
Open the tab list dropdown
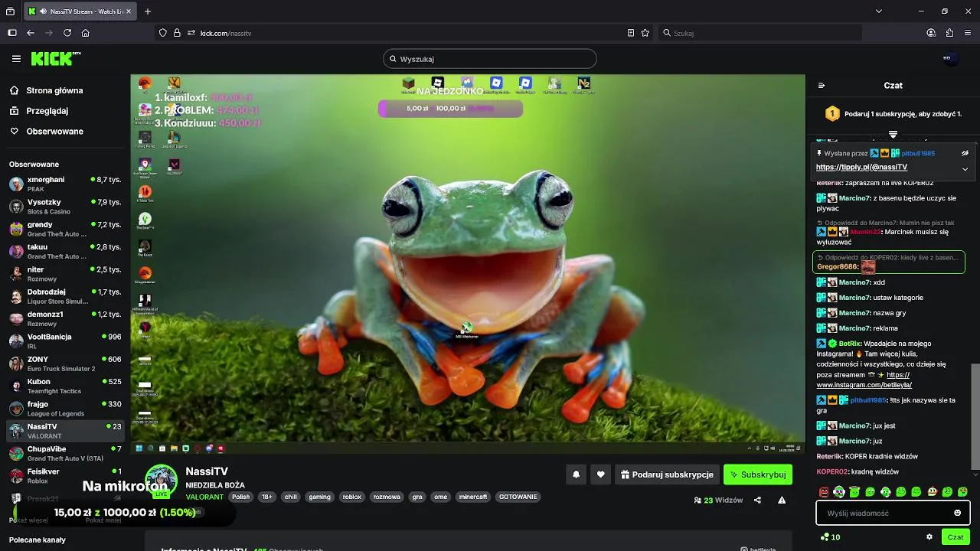[x=879, y=11]
